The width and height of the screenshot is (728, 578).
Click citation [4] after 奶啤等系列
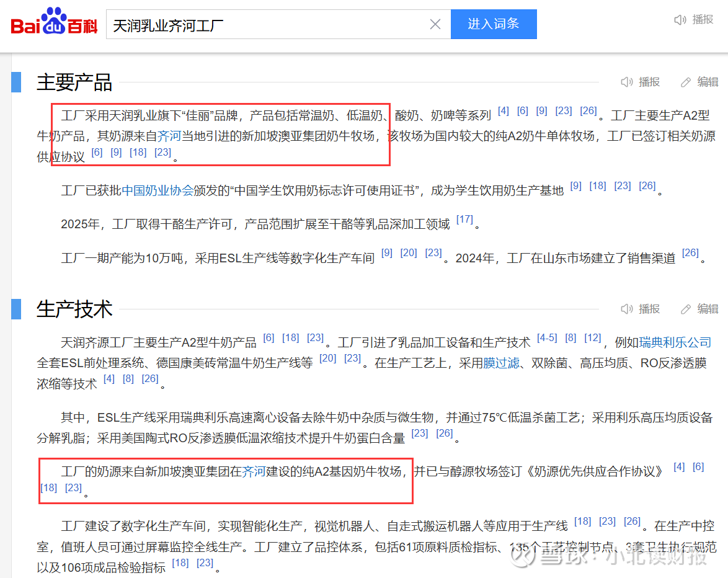pos(504,111)
